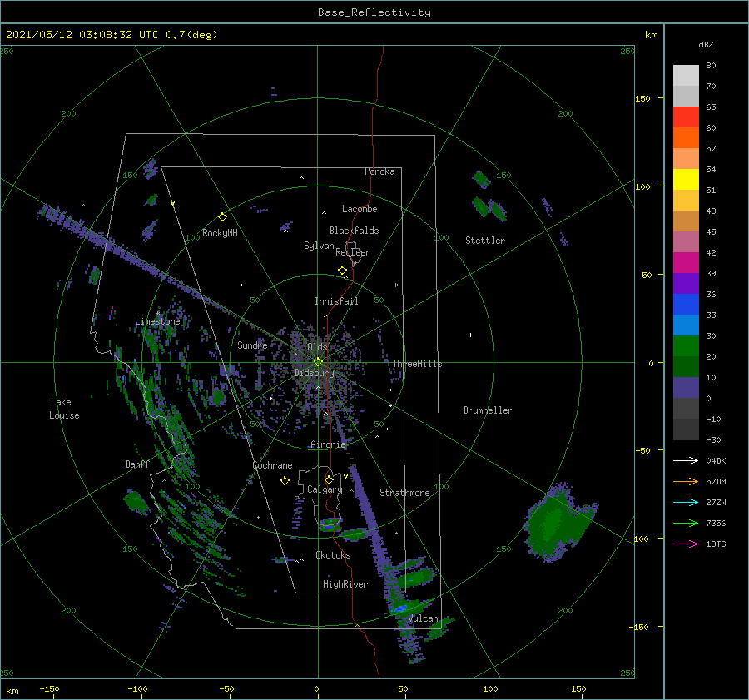Click the ThreeHills label

click(x=417, y=364)
